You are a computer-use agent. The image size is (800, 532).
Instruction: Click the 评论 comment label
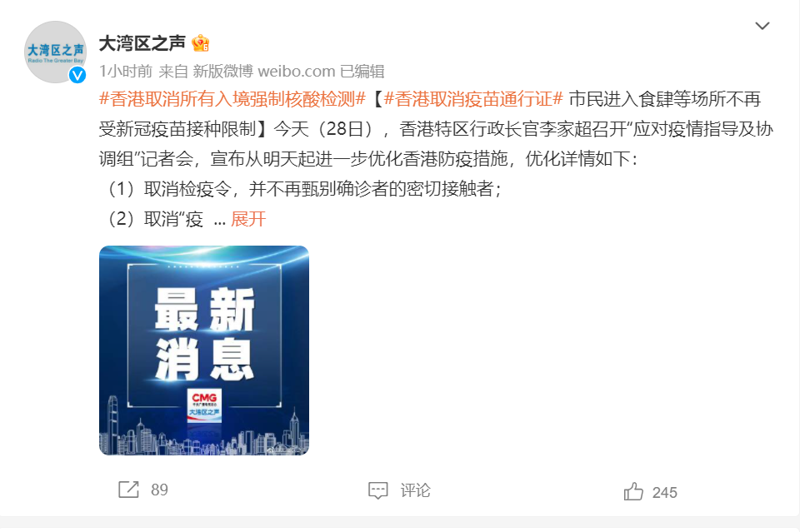tap(415, 490)
